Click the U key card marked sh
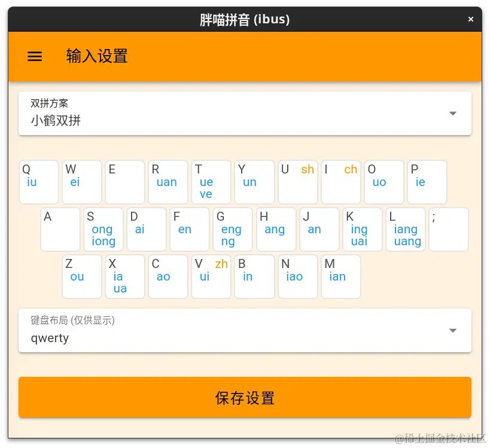 point(298,182)
